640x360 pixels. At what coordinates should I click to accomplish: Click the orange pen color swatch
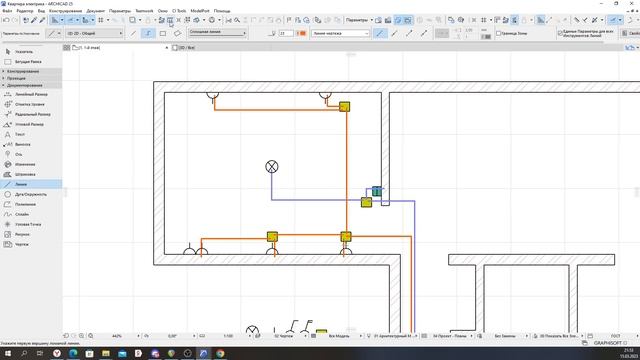(x=301, y=33)
